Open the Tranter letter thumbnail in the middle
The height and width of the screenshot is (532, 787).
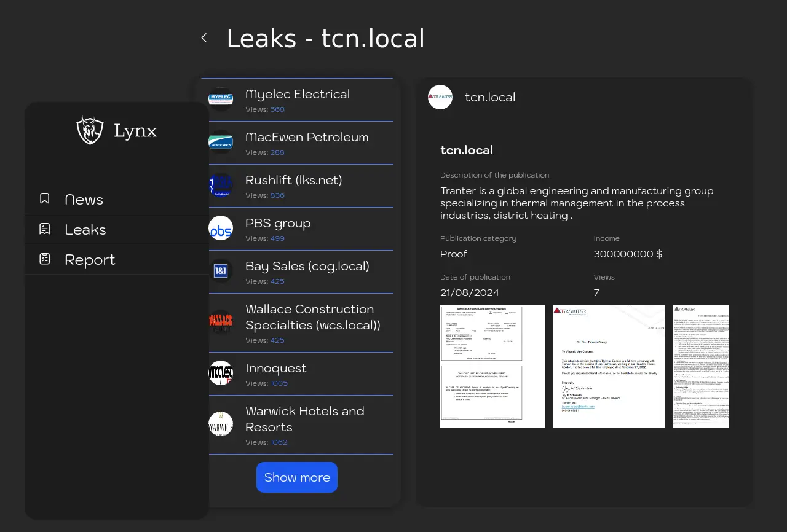tap(609, 366)
